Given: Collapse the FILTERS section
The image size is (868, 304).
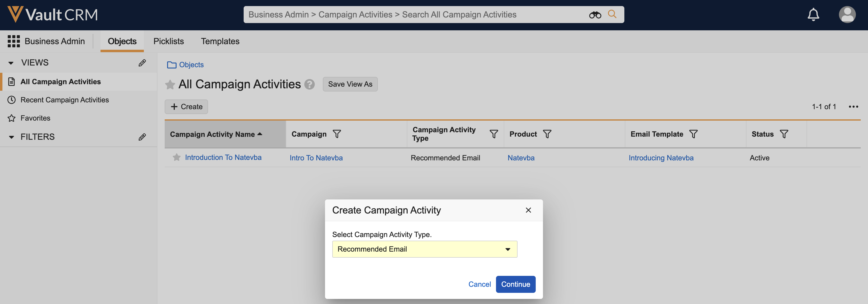Looking at the screenshot, I should pyautogui.click(x=11, y=137).
